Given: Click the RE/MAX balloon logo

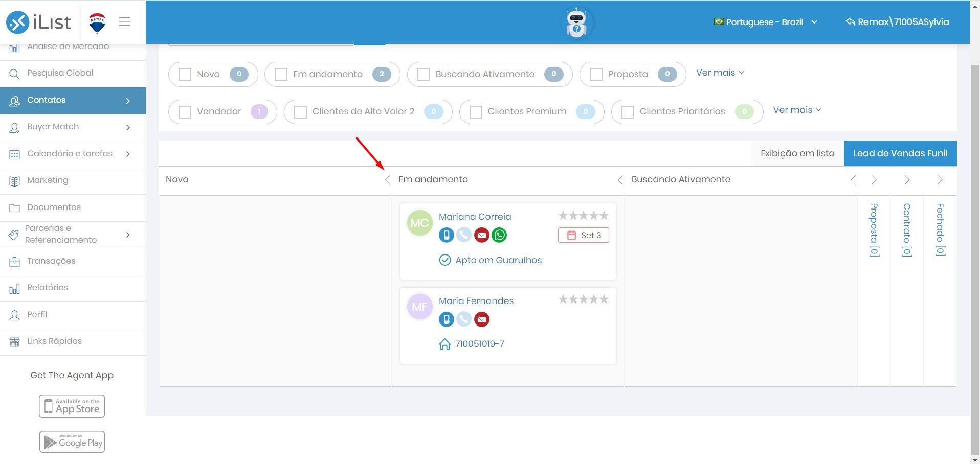Looking at the screenshot, I should [97, 22].
